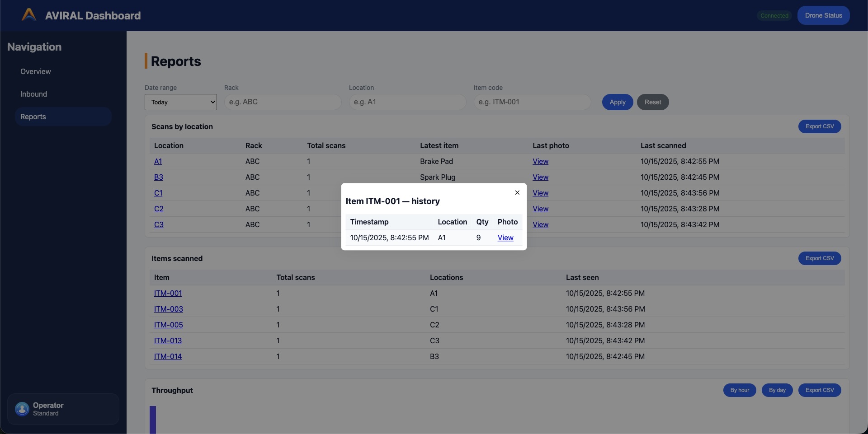Open the Inbound navigation page
Viewport: 868px width, 434px height.
33,94
